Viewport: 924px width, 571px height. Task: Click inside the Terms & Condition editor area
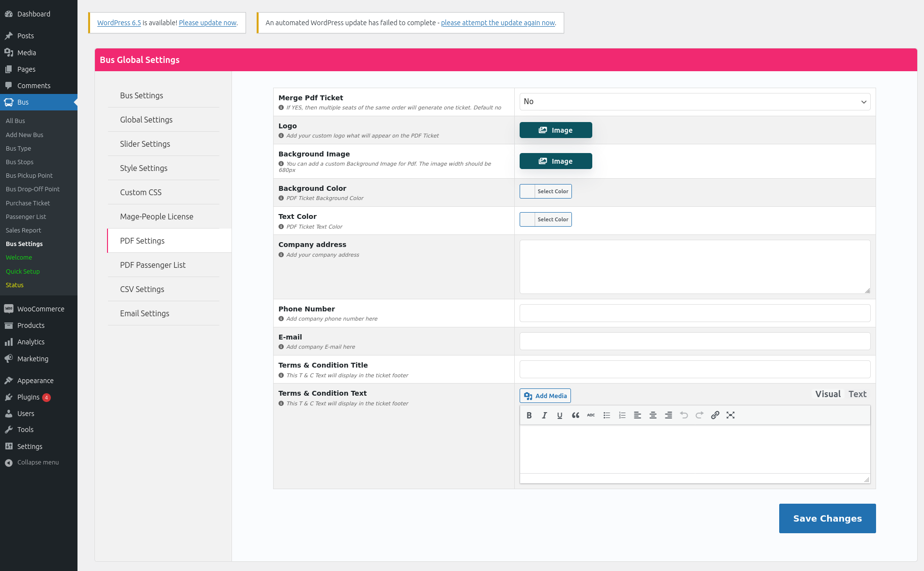pyautogui.click(x=695, y=449)
